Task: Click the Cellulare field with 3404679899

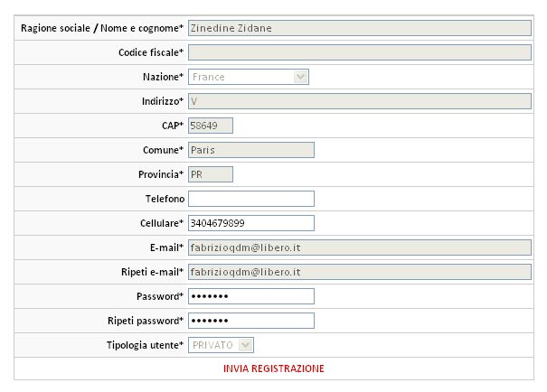Action: coord(250,223)
